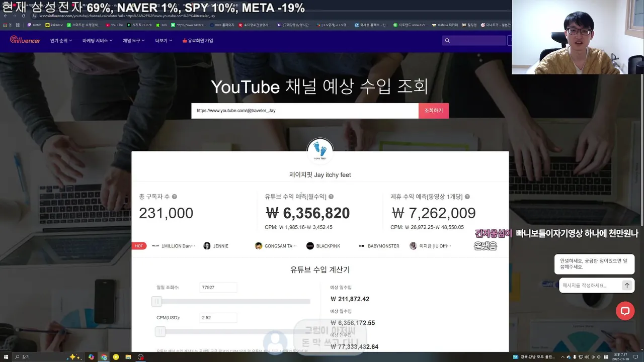Screen dimensions: 644x362
Task: Open File Explorer from the taskbar
Action: tap(128, 357)
